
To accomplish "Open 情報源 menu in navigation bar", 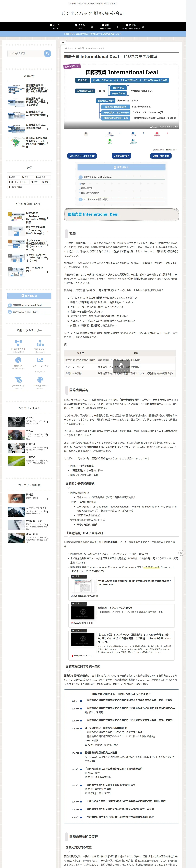I will (x=131, y=27).
